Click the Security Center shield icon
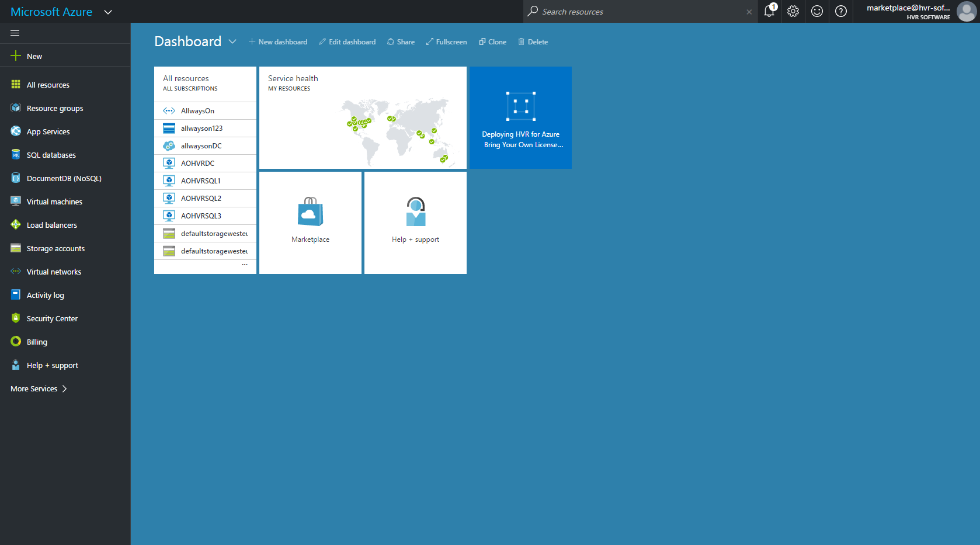This screenshot has height=545, width=980. (x=16, y=318)
